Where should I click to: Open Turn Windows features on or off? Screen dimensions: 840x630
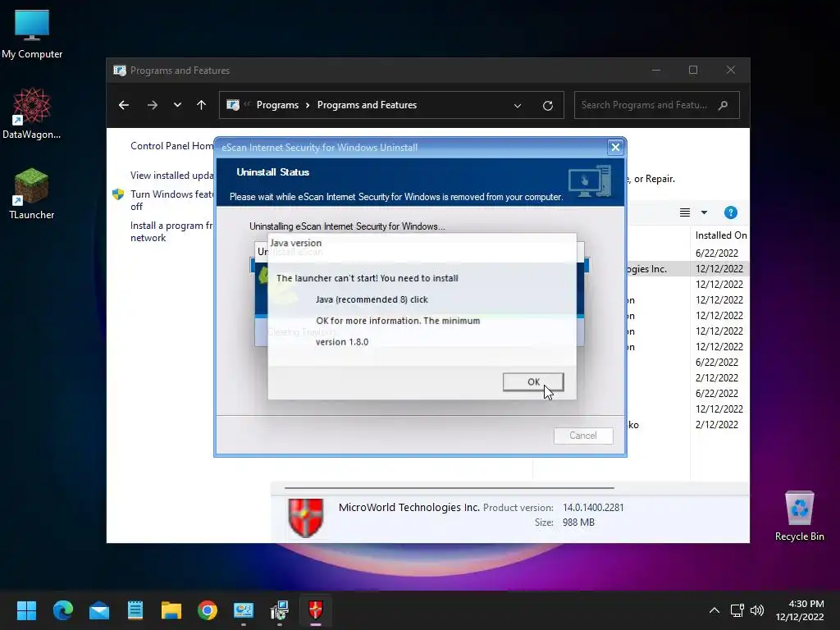172,200
